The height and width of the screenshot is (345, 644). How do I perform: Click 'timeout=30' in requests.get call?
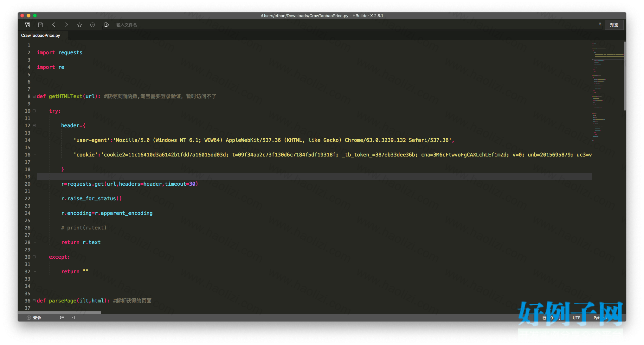click(180, 184)
